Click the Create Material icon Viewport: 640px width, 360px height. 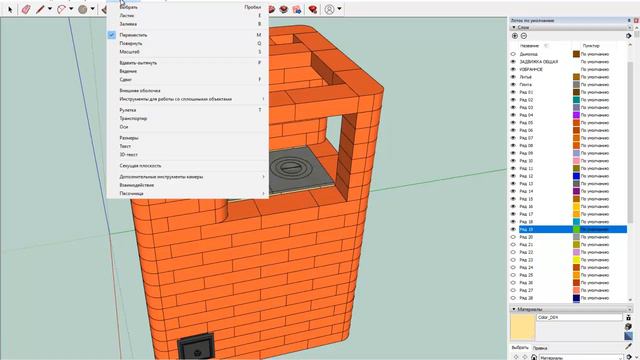[x=629, y=317]
